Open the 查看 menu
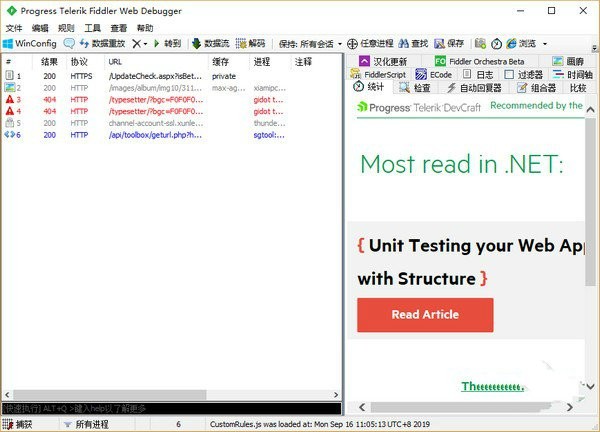The height and width of the screenshot is (432, 600). (118, 28)
